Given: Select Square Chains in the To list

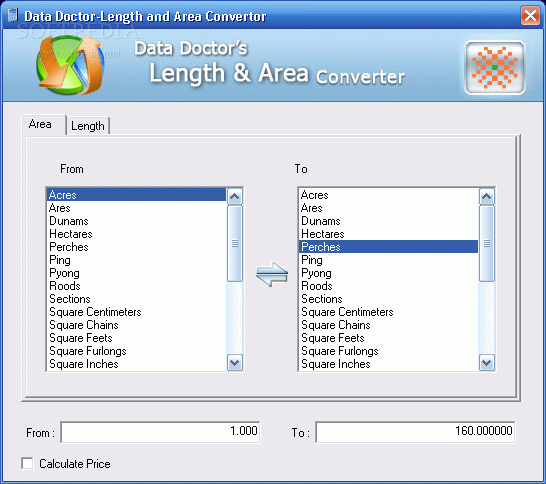Looking at the screenshot, I should pos(389,325).
